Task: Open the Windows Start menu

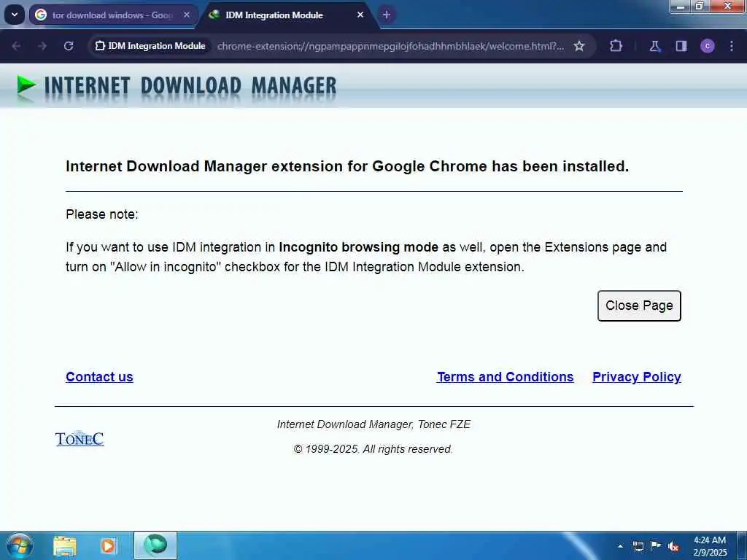Action: click(20, 545)
